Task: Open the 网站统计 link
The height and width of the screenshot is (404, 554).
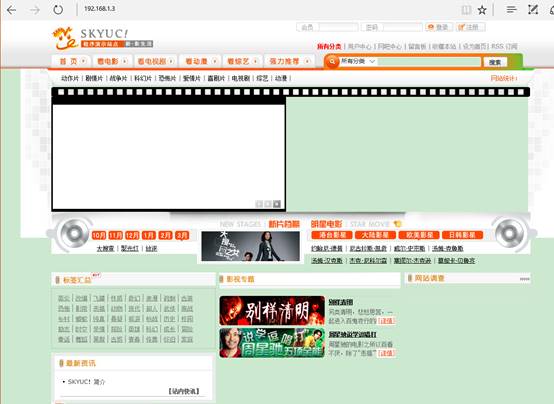Action: [x=504, y=78]
